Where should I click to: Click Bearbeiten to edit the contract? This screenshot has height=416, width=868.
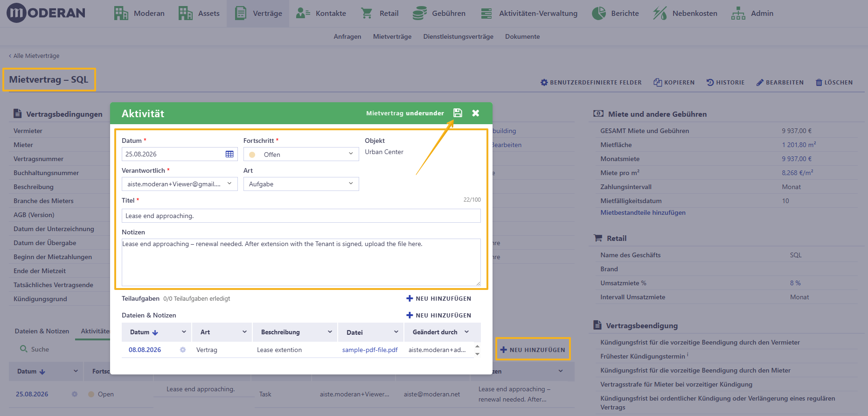[x=780, y=82]
